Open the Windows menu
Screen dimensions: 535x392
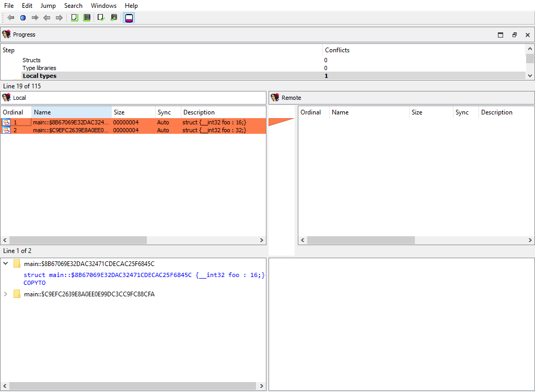point(103,6)
